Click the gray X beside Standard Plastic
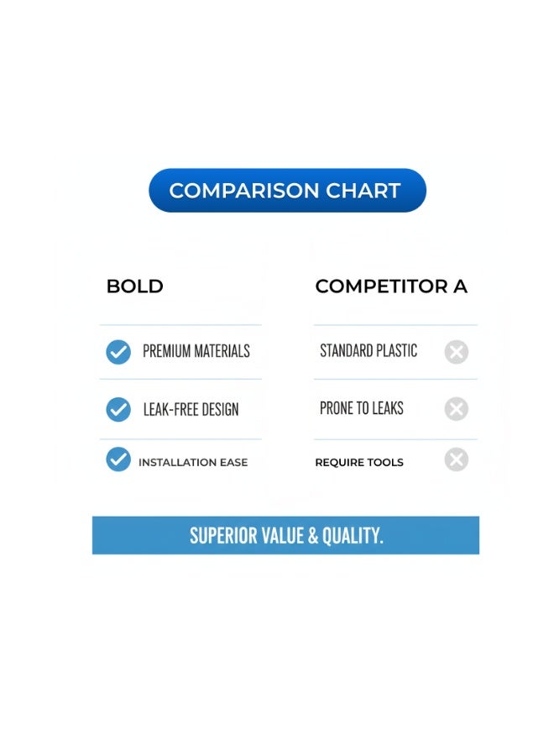Viewport: 554px width, 756px height. (x=456, y=352)
